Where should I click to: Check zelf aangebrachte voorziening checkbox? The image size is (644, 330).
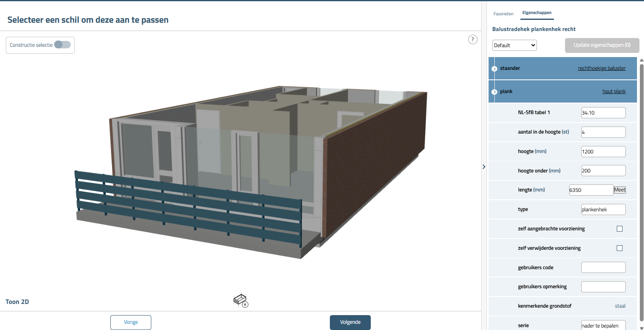[x=619, y=229]
